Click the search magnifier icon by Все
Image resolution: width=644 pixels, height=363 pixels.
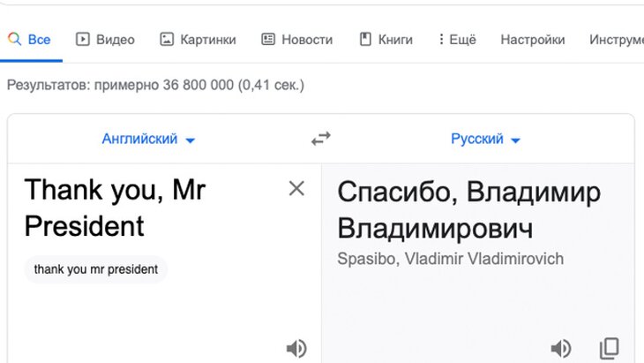click(x=14, y=39)
